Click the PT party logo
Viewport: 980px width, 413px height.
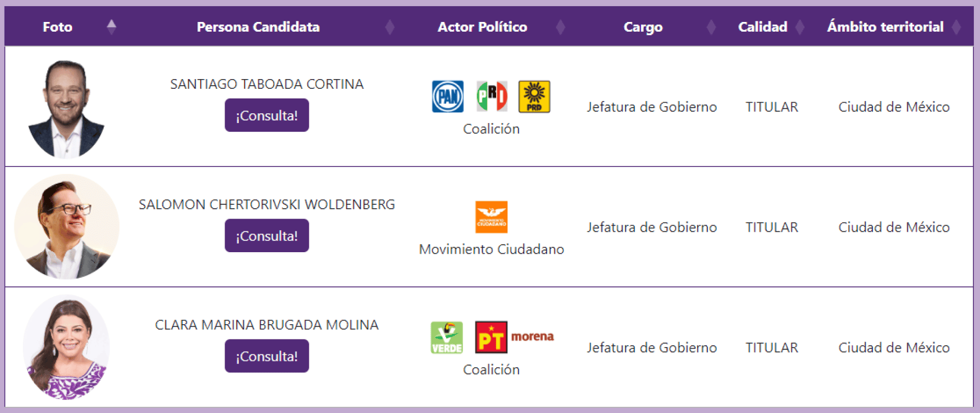click(491, 337)
